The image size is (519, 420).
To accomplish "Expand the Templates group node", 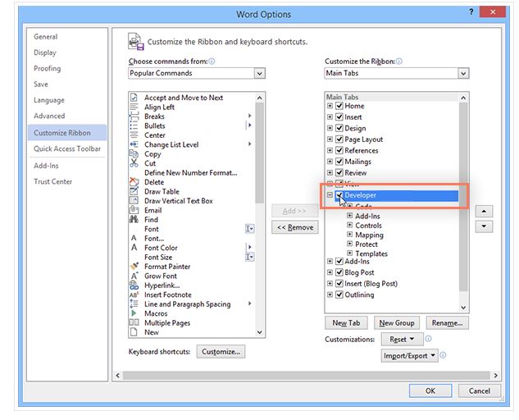I will tap(350, 253).
